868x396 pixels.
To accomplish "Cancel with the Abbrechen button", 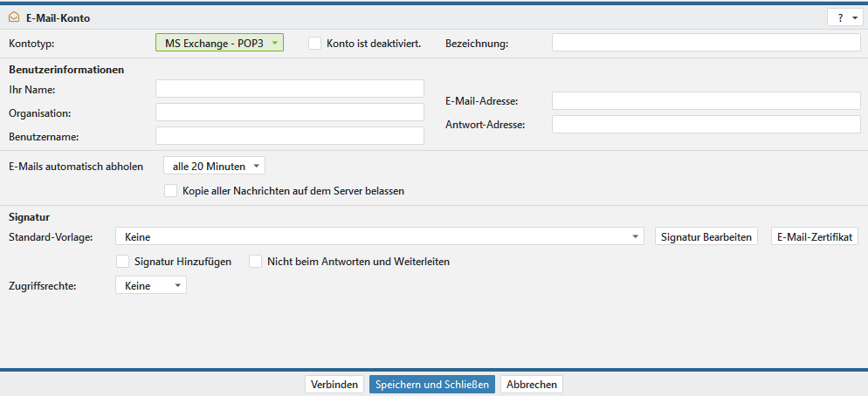I will [532, 385].
